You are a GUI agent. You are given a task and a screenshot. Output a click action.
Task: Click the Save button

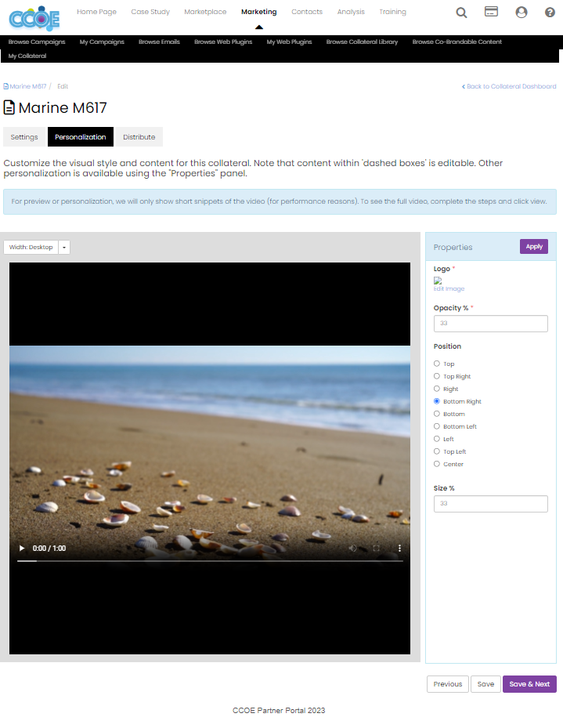tap(485, 684)
